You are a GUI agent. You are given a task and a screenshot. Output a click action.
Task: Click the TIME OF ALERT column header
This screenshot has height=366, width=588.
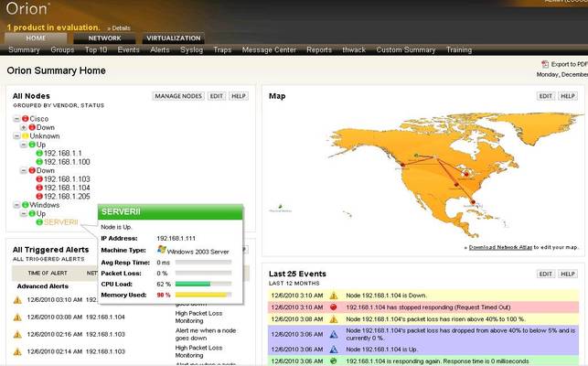click(x=48, y=274)
